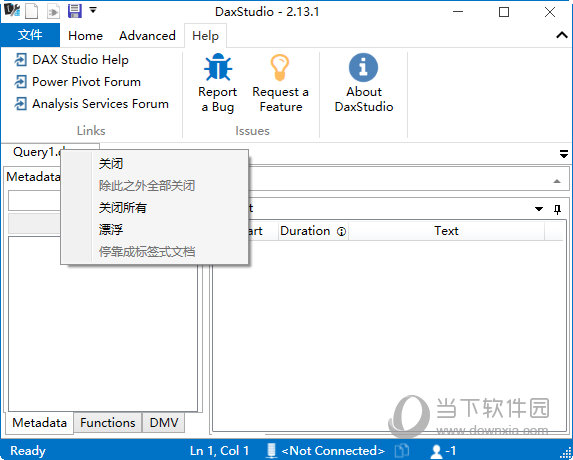This screenshot has height=460, width=573.
Task: Click the Duration info icon
Action: pos(341,232)
